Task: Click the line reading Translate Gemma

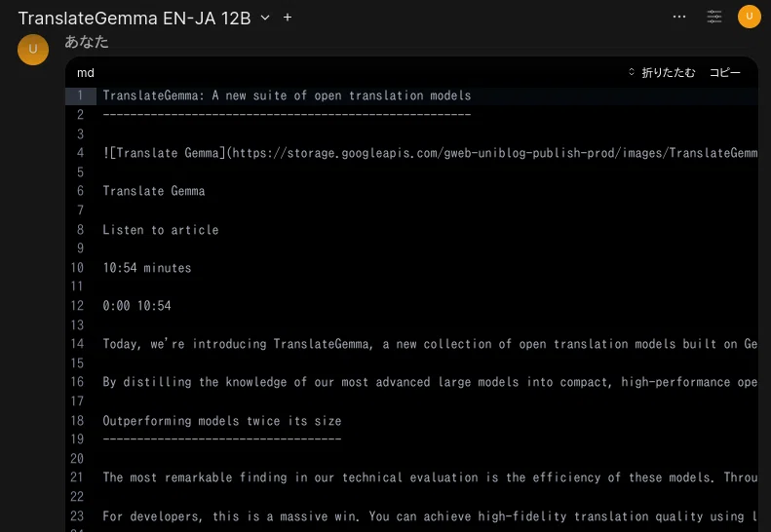Action: (x=153, y=191)
